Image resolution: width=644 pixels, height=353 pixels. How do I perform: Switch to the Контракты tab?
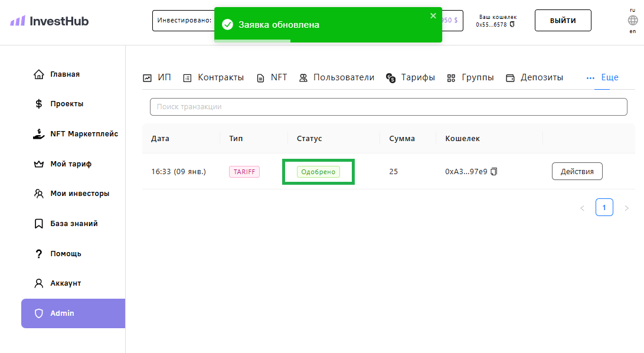tap(213, 77)
